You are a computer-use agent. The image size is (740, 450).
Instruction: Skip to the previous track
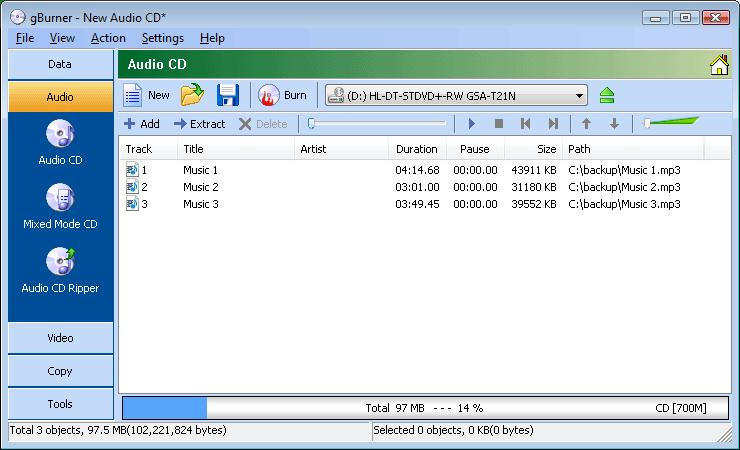click(x=525, y=124)
